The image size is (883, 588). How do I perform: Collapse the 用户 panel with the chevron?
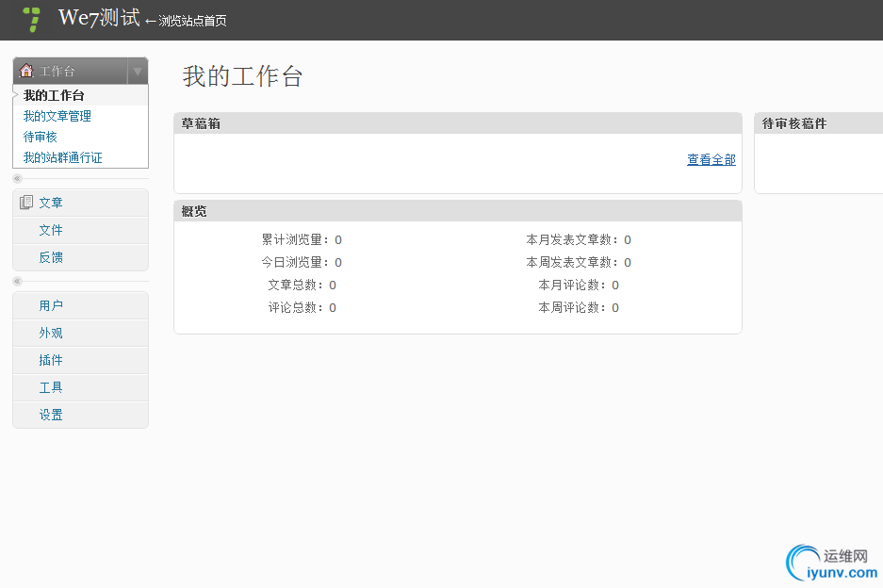(x=15, y=281)
